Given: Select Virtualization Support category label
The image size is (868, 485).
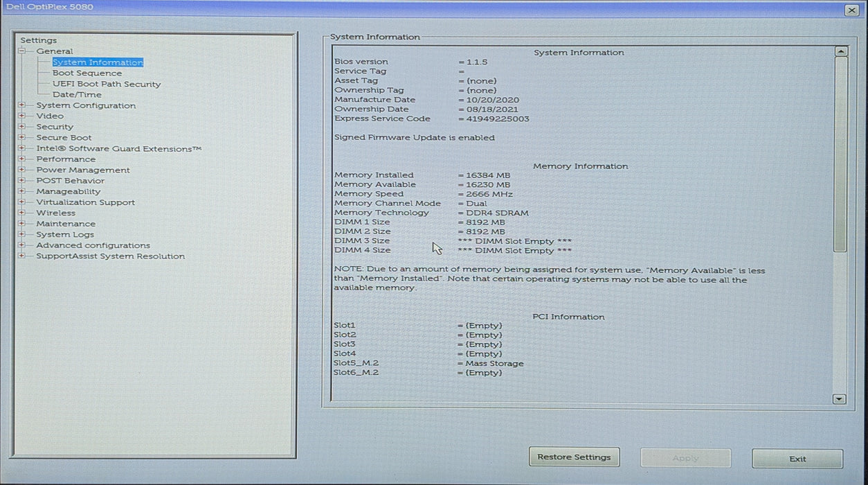Looking at the screenshot, I should click(86, 202).
